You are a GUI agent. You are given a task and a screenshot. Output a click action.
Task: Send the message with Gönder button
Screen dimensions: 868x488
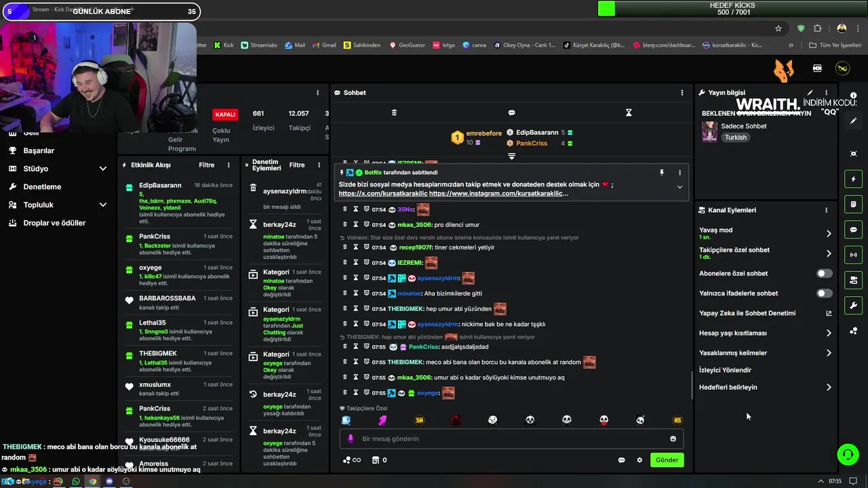pyautogui.click(x=667, y=460)
